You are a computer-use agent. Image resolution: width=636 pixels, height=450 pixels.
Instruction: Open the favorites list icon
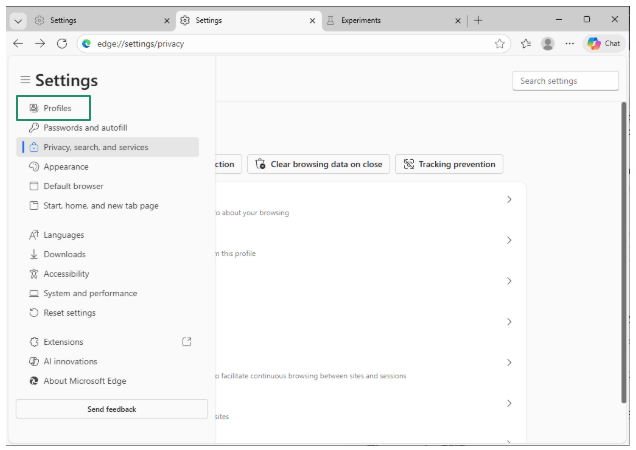[525, 43]
